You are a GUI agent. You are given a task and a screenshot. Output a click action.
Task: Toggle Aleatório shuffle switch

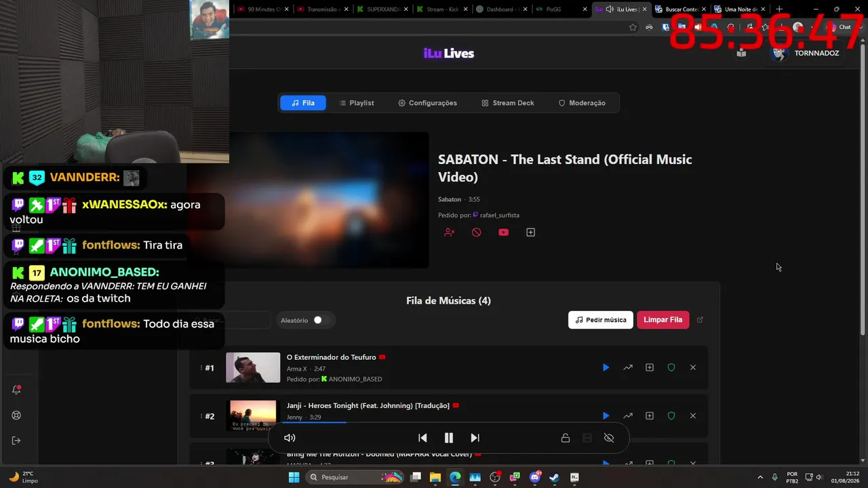[x=322, y=320]
